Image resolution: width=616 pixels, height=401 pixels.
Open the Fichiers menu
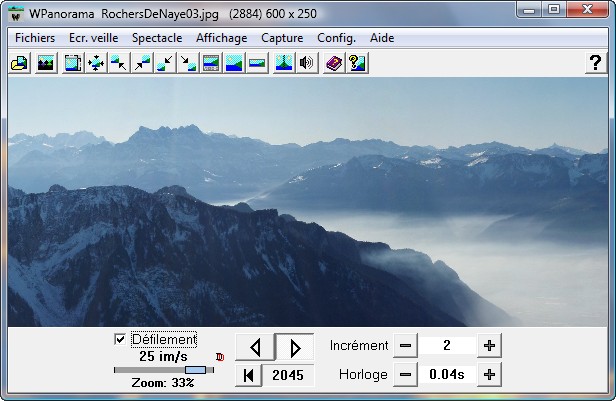[x=35, y=38]
